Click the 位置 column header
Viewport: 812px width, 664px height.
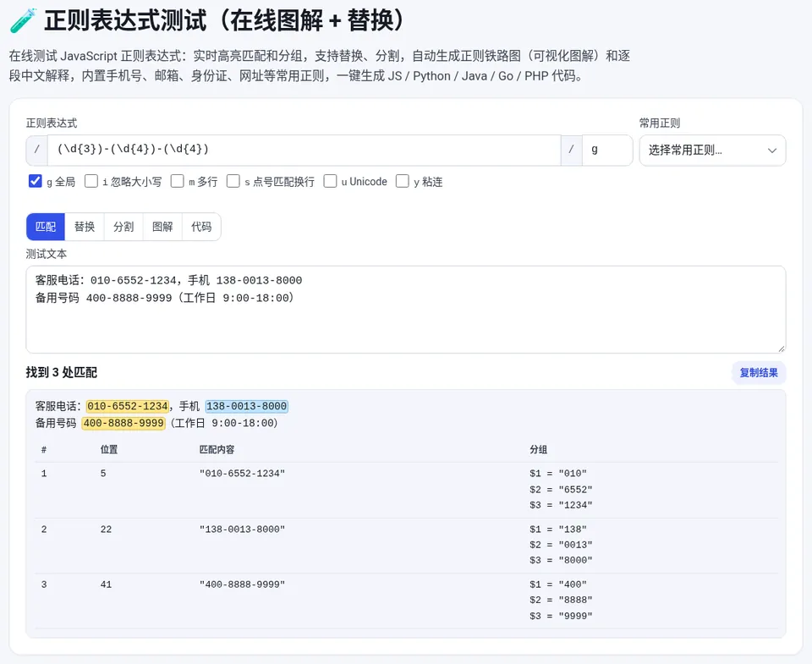click(109, 449)
